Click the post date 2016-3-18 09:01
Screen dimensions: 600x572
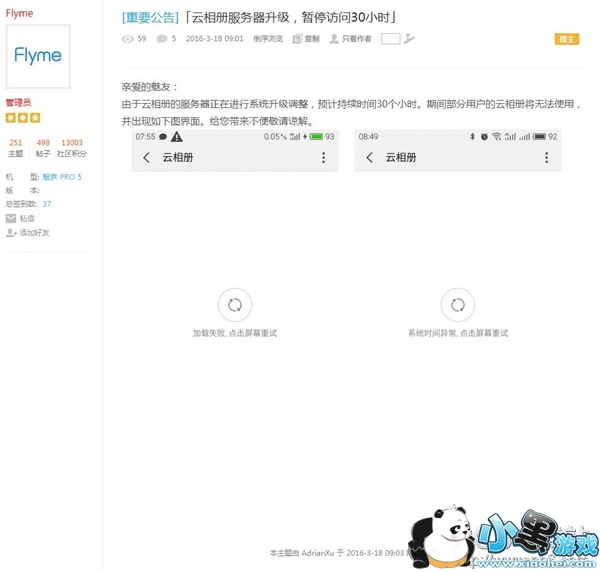pyautogui.click(x=215, y=39)
